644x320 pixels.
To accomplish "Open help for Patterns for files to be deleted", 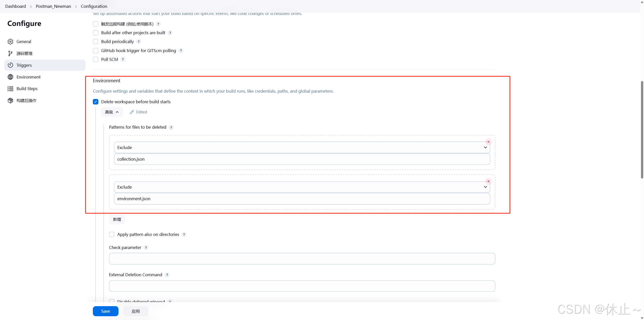I will tap(171, 127).
